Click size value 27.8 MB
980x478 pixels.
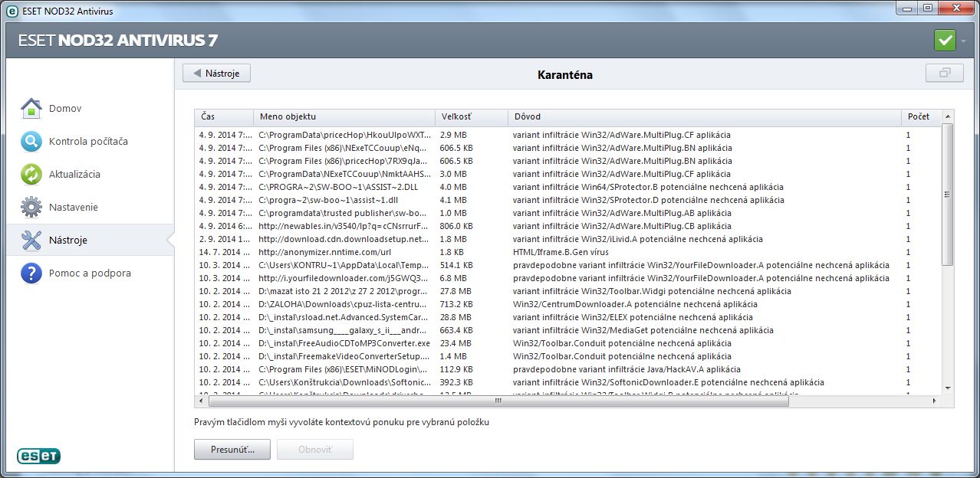click(455, 291)
